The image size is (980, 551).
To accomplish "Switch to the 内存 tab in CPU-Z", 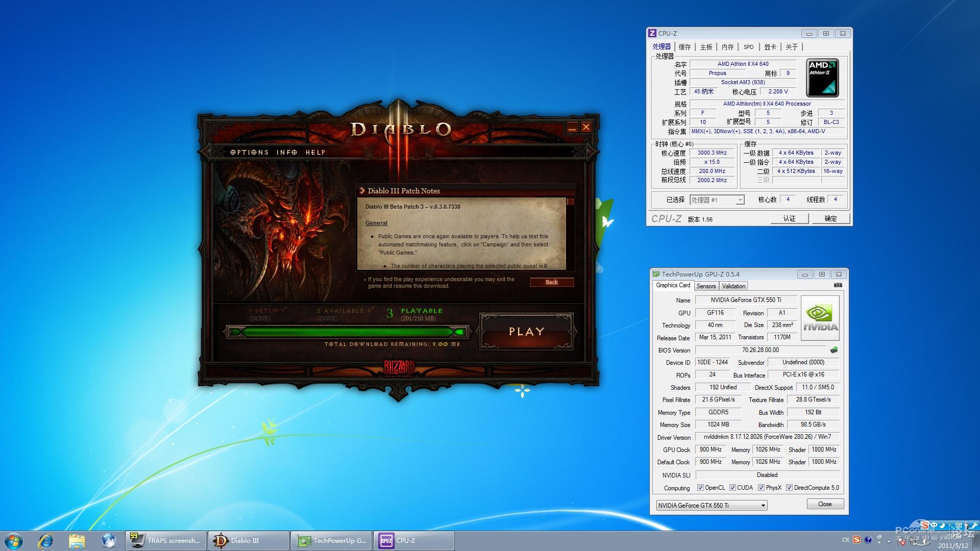I will (x=727, y=47).
